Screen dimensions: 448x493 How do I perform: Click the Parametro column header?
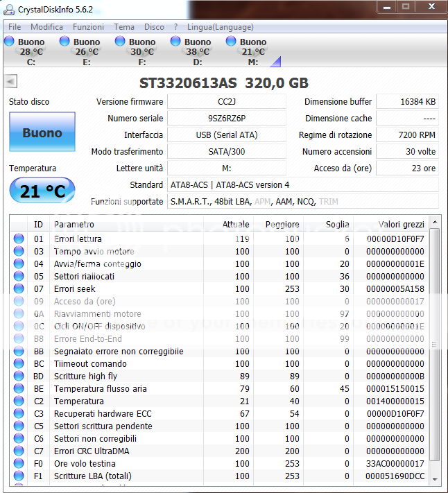point(74,225)
